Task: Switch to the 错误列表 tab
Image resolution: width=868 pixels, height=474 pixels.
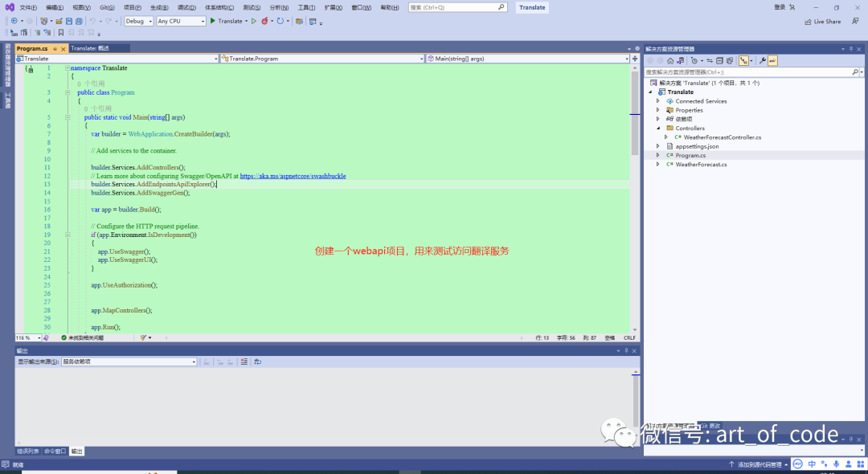Action: (x=27, y=452)
